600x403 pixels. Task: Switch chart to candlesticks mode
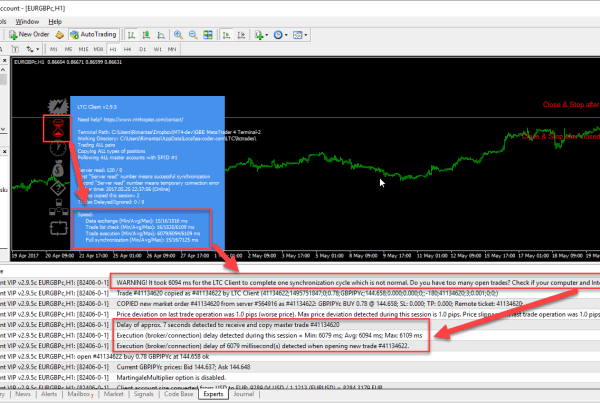pyautogui.click(x=146, y=35)
